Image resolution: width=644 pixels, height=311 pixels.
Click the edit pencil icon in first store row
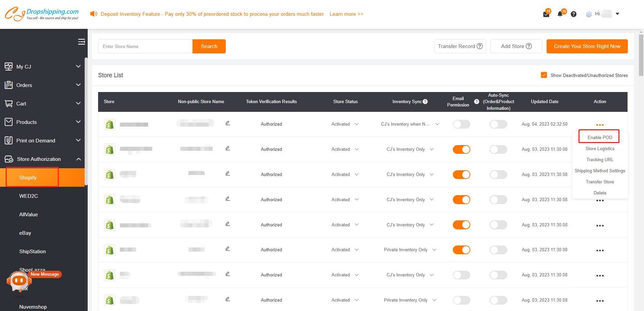tap(227, 123)
